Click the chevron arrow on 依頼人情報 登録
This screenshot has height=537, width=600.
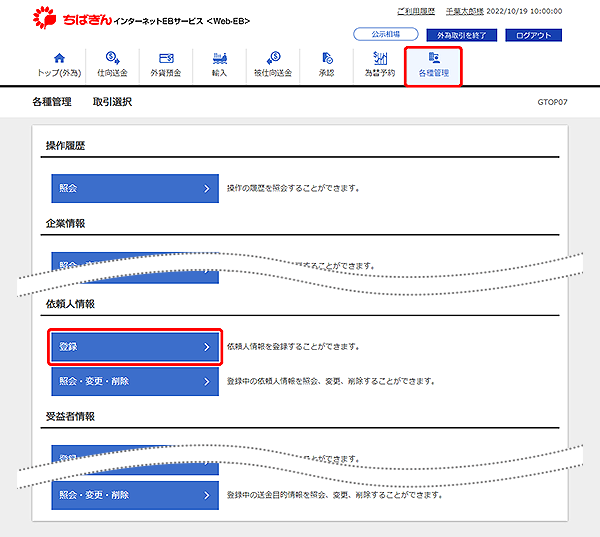pos(207,347)
